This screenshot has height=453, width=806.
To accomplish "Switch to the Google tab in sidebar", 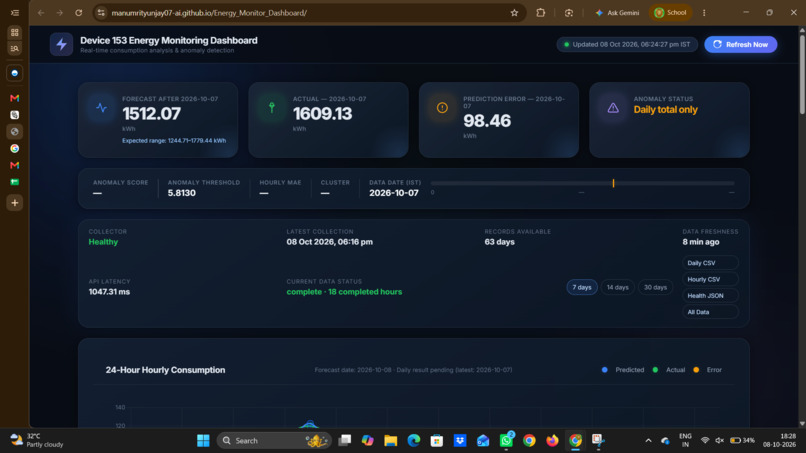I will click(x=14, y=149).
